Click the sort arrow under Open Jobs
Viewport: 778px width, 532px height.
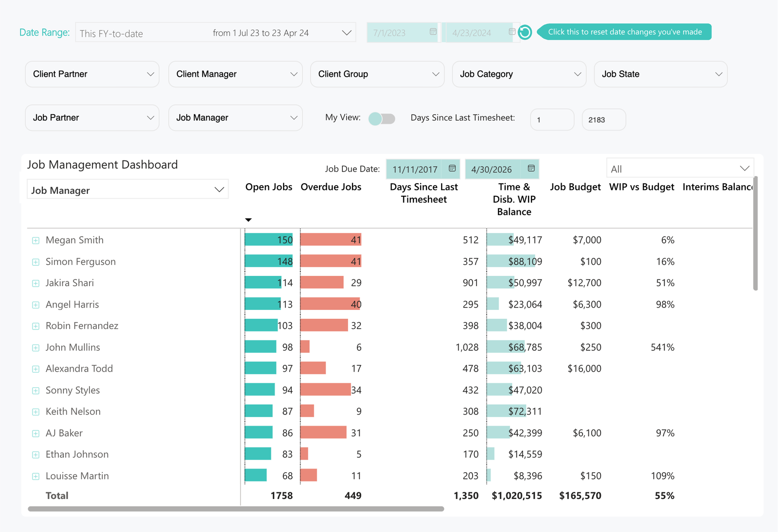tap(248, 220)
